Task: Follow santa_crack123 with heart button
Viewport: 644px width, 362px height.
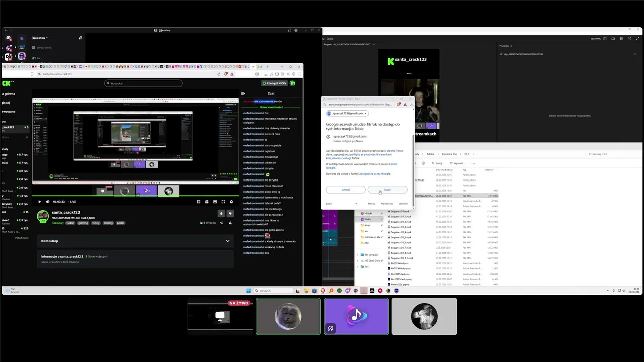Action: [230, 213]
